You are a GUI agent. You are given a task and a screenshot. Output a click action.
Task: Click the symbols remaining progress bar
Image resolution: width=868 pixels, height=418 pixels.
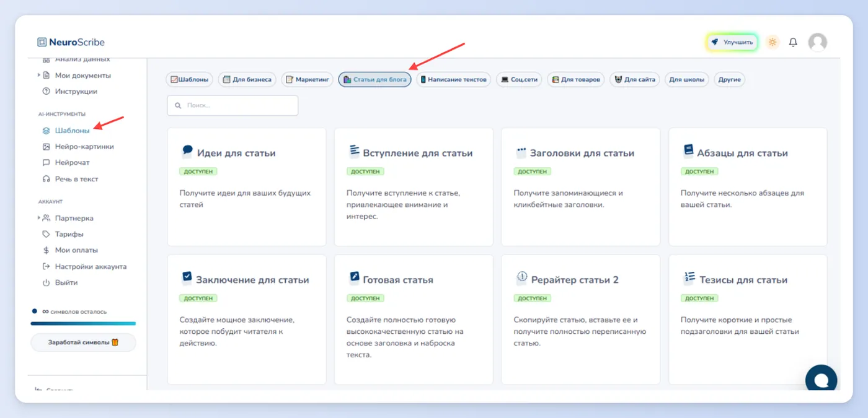tap(83, 323)
